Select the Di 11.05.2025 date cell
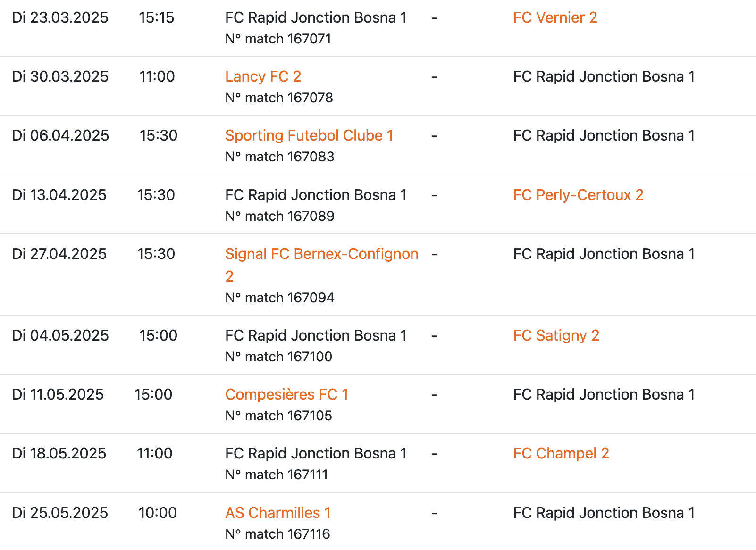 (58, 394)
